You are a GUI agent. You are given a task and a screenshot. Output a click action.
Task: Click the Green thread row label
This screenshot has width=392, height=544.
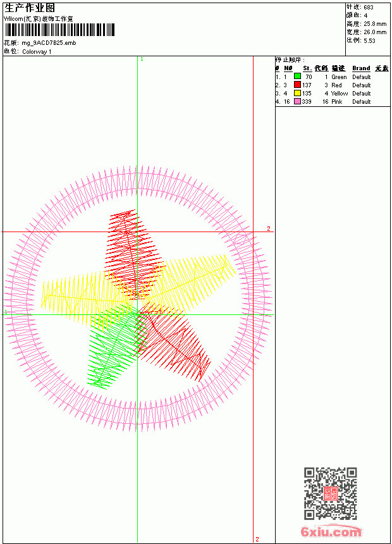(x=339, y=77)
